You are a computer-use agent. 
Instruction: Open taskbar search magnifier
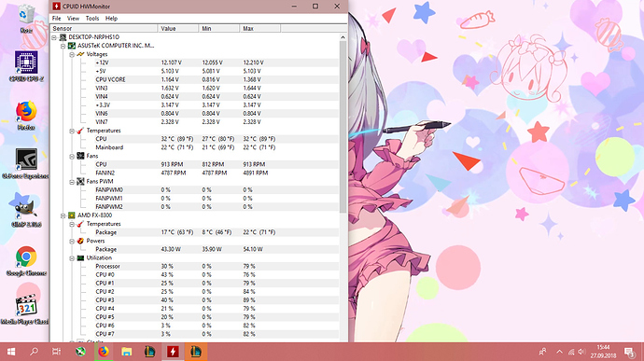pos(35,352)
